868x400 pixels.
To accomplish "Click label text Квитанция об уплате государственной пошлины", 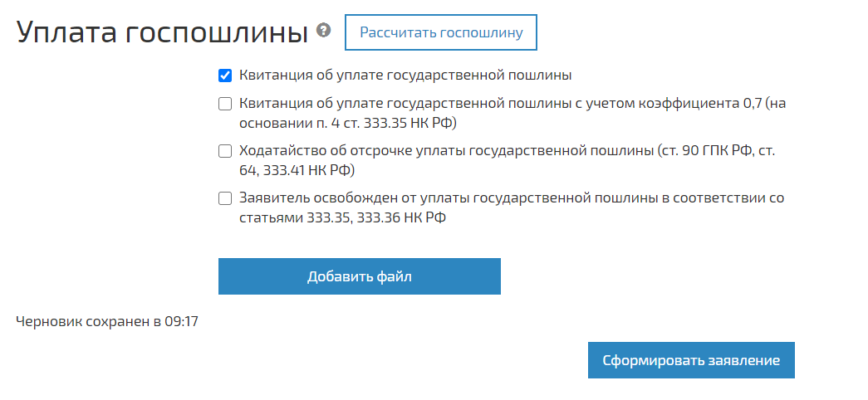I will pos(405,76).
